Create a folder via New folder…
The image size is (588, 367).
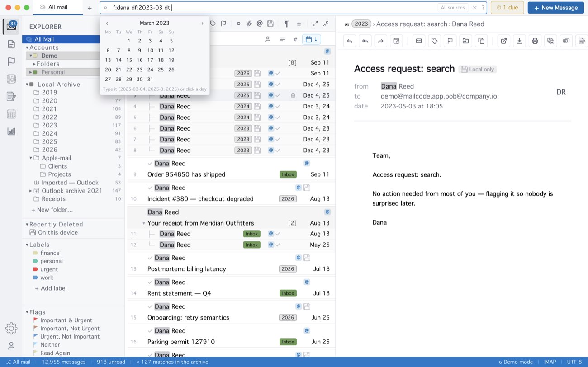point(52,210)
